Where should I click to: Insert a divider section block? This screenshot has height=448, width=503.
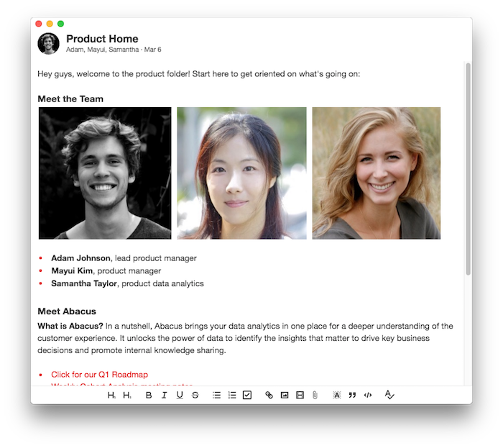click(x=300, y=395)
